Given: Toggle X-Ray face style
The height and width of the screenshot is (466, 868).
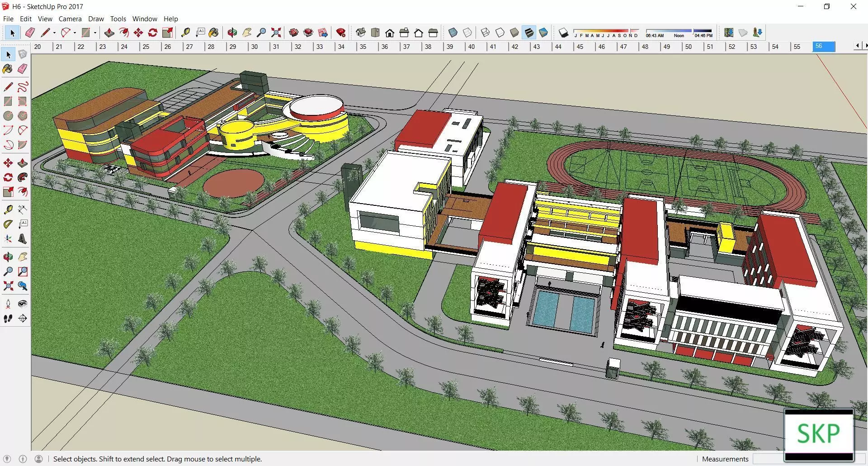Looking at the screenshot, I should pos(453,33).
